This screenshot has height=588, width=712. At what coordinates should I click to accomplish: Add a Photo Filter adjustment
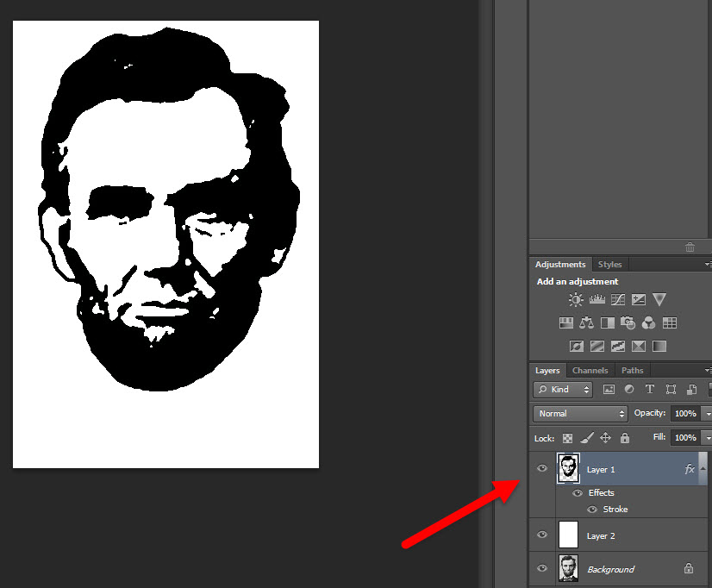coord(628,323)
